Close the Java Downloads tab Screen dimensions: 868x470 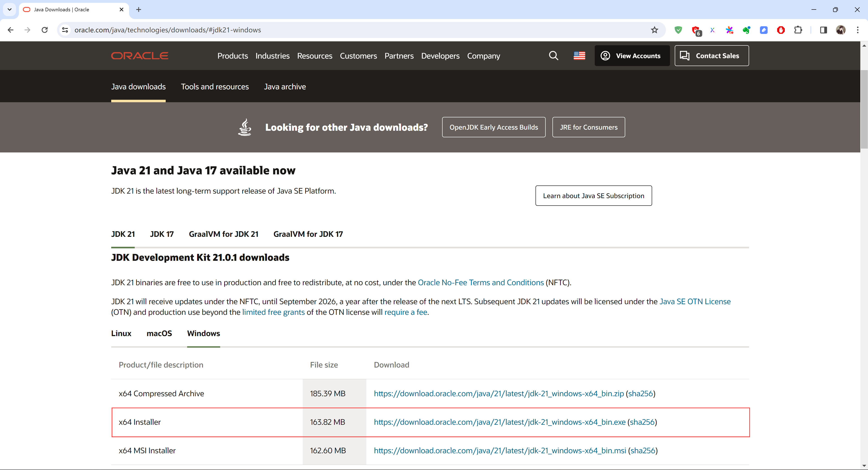122,9
